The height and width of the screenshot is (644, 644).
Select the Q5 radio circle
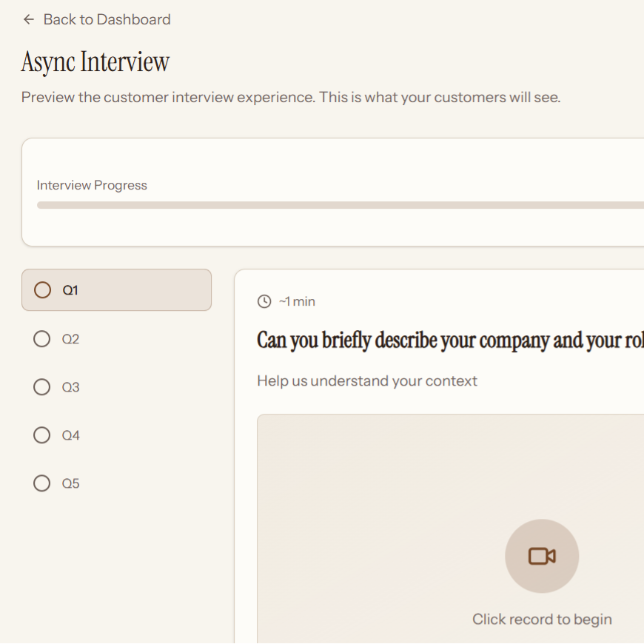tap(42, 483)
